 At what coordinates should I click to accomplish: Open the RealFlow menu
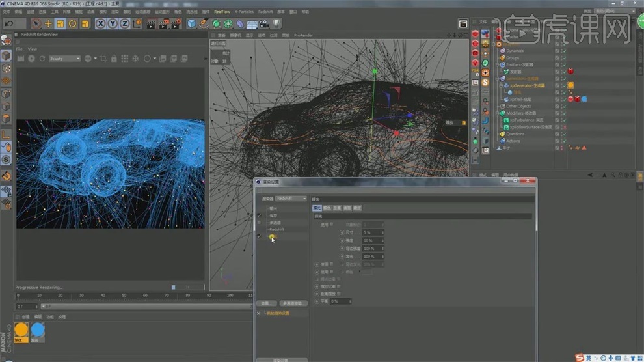tap(222, 12)
